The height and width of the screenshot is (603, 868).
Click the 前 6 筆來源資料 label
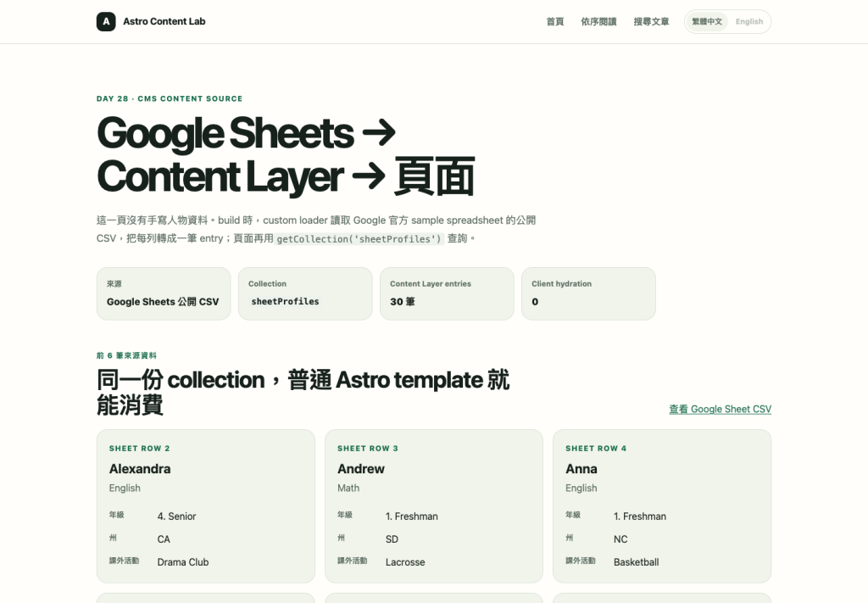click(x=126, y=355)
